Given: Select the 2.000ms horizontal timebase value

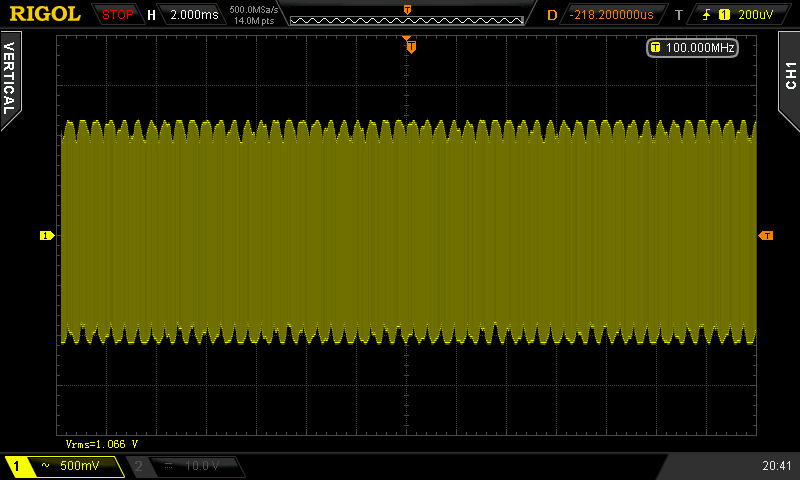Looking at the screenshot, I should coord(194,15).
